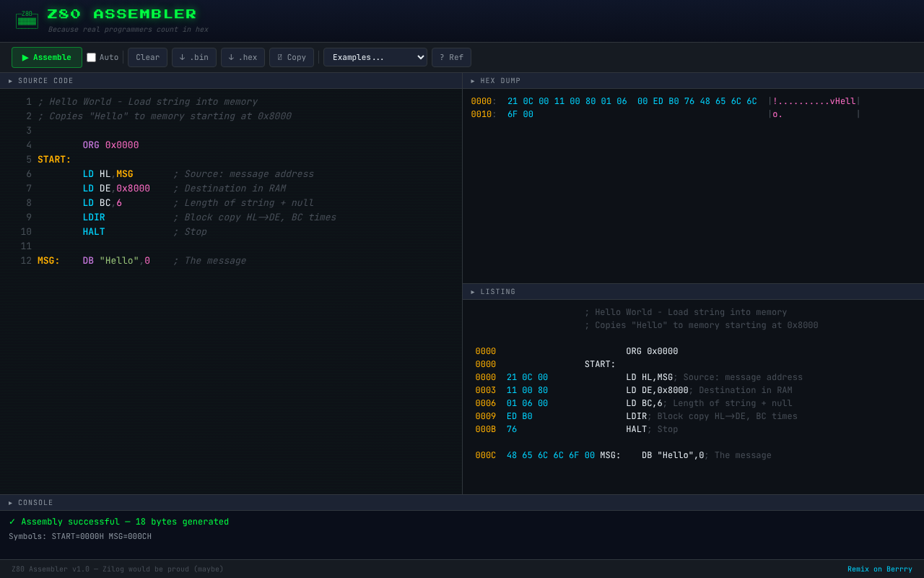Click listing address 0009

(486, 416)
